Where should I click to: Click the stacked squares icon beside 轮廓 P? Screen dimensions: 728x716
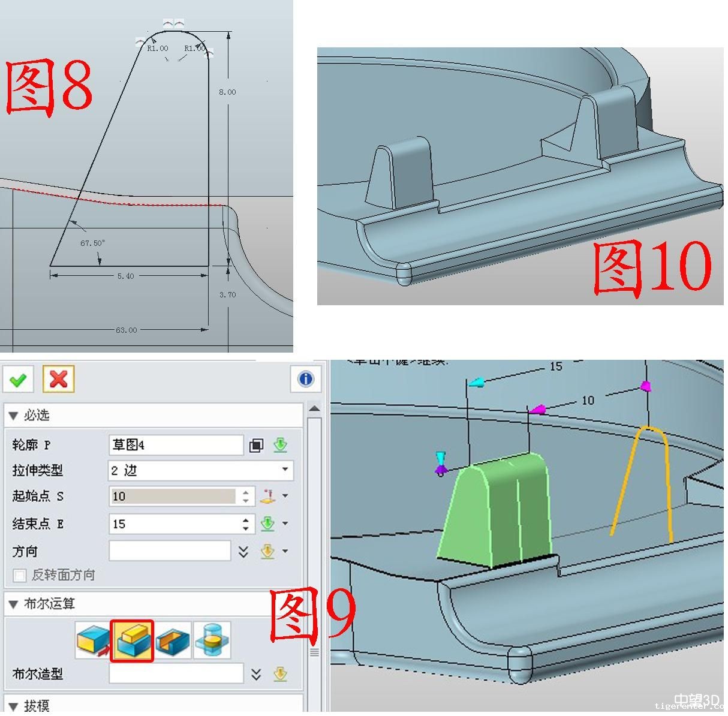256,445
